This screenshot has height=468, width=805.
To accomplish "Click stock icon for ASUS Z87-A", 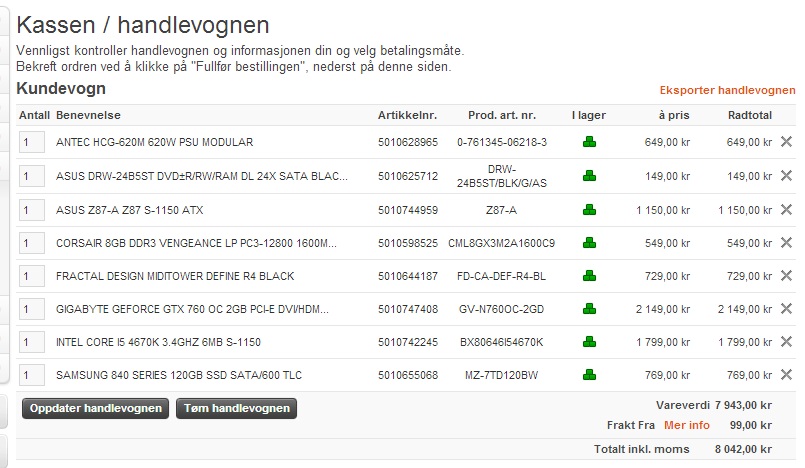I will (x=589, y=209).
